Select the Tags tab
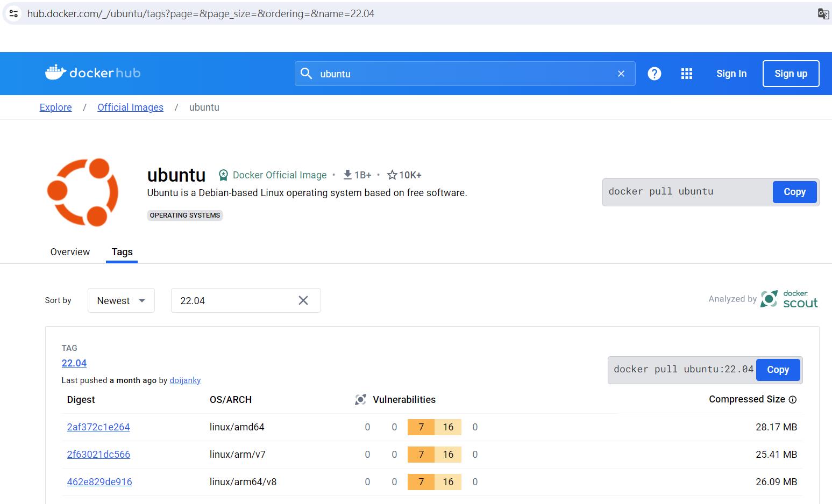832x504 pixels. (x=122, y=252)
